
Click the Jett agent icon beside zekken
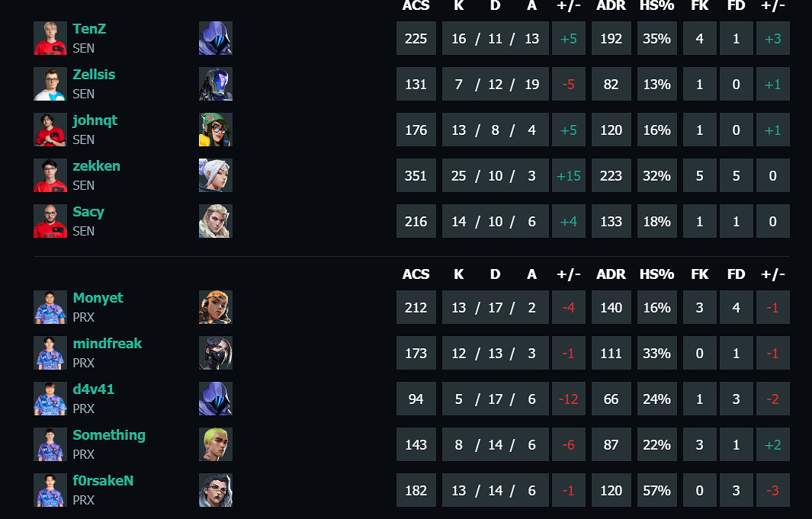pos(215,175)
